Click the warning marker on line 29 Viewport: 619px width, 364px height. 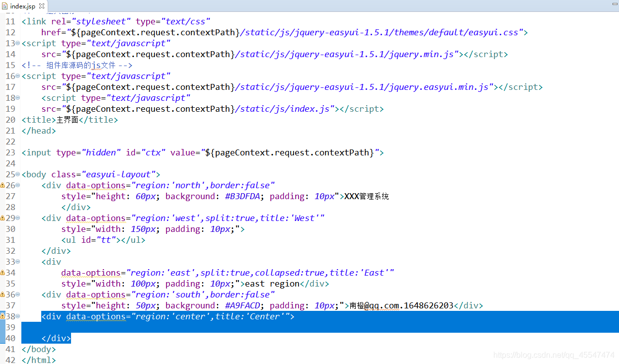2,218
